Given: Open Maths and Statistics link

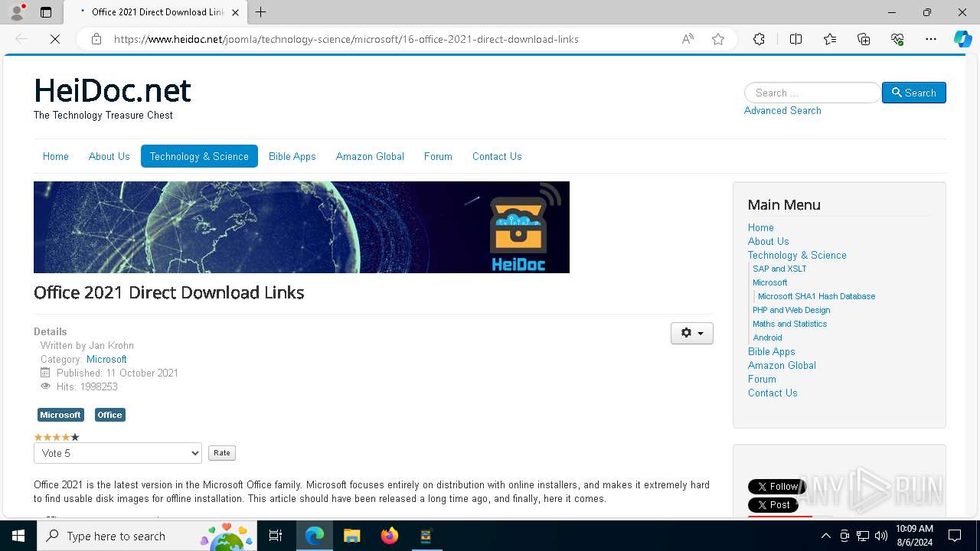Looking at the screenshot, I should (x=789, y=324).
